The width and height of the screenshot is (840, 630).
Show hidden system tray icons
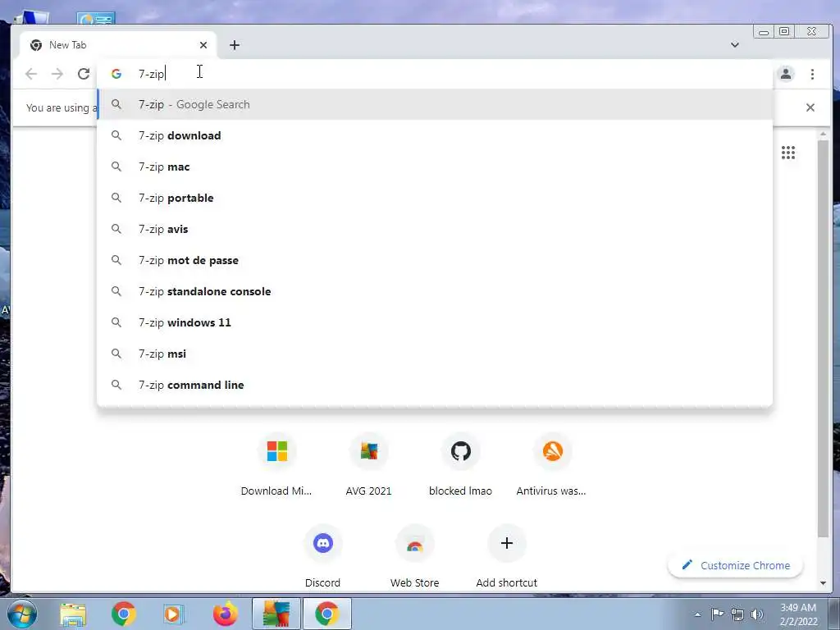[x=697, y=614]
